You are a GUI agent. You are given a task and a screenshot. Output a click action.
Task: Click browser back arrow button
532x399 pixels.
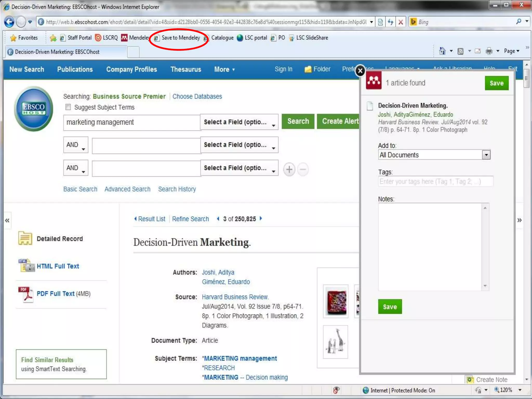point(9,22)
